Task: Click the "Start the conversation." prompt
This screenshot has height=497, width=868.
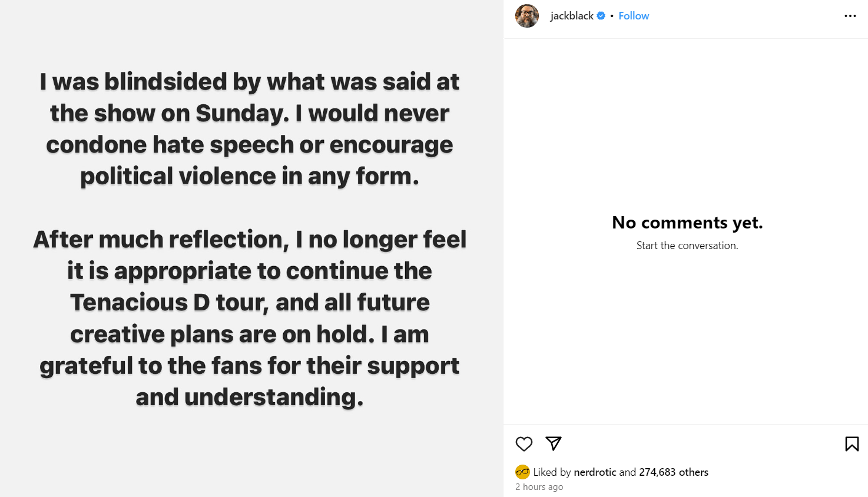Action: [687, 246]
